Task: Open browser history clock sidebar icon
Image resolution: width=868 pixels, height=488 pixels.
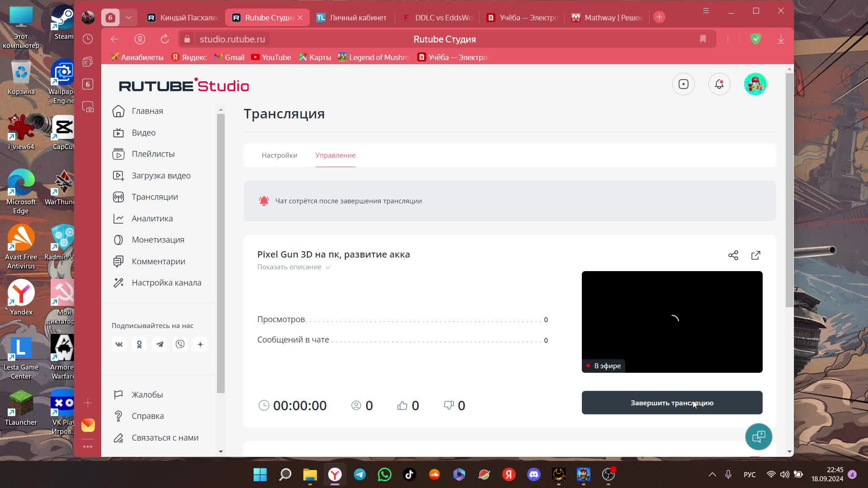Action: (x=88, y=39)
